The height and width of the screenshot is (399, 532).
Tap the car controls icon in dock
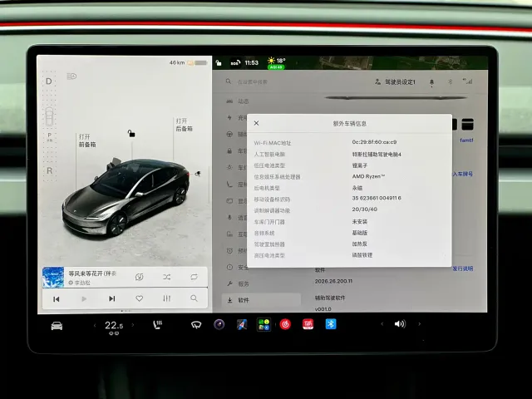click(57, 326)
